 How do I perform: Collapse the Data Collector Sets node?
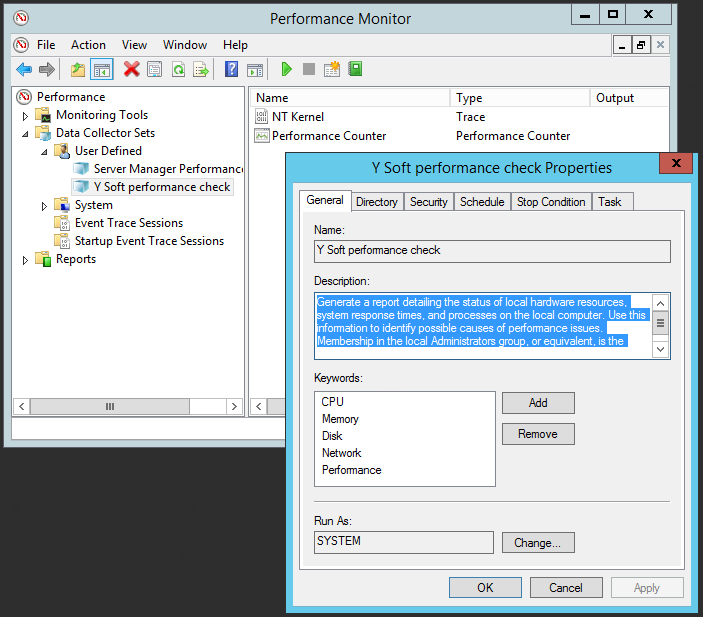click(x=26, y=133)
